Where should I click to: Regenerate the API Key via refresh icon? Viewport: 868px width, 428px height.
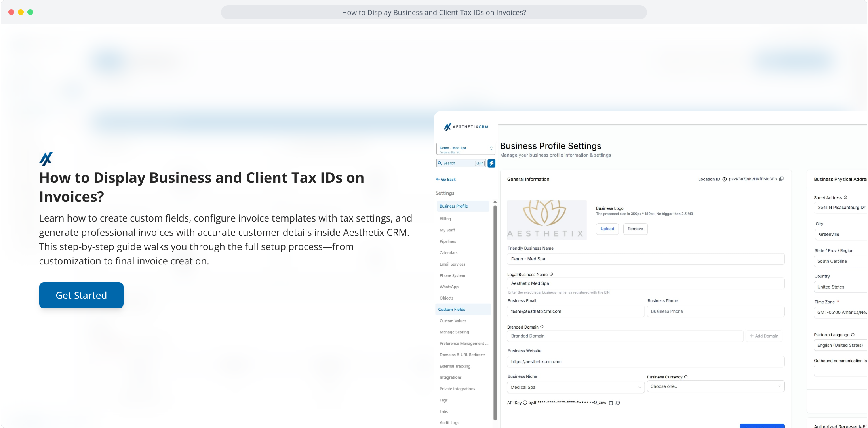tap(618, 403)
